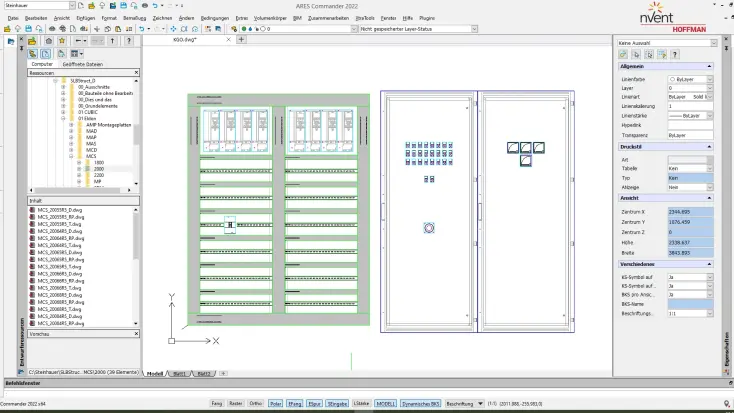Image resolution: width=734 pixels, height=413 pixels.
Task: Switch to the Geöffnete Dateien tab
Action: (x=82, y=64)
